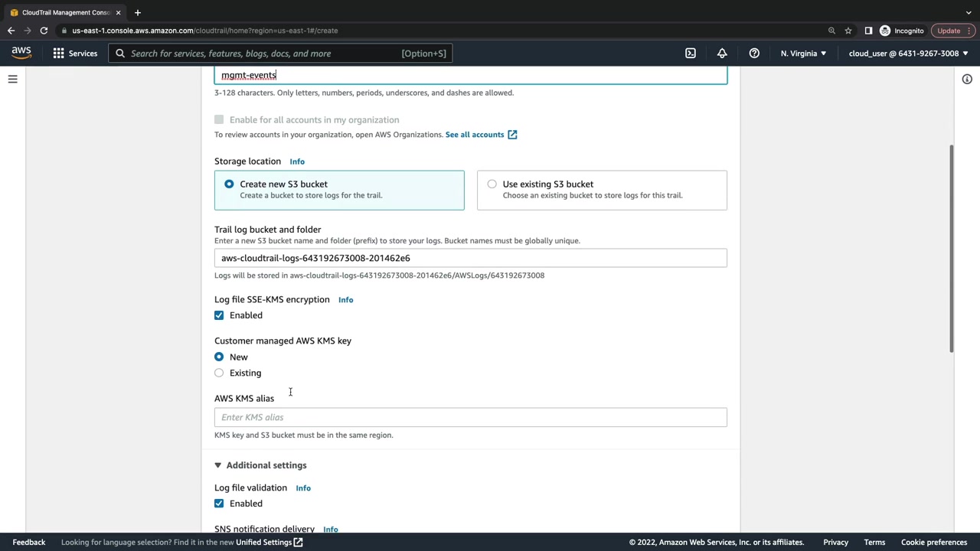The width and height of the screenshot is (980, 551).
Task: Open Storage location Info link
Action: pos(297,161)
